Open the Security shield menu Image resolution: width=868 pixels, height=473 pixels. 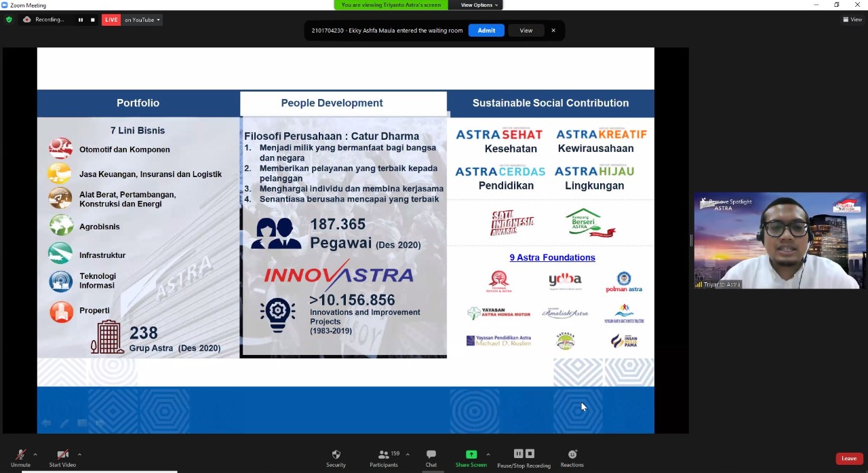tap(336, 458)
